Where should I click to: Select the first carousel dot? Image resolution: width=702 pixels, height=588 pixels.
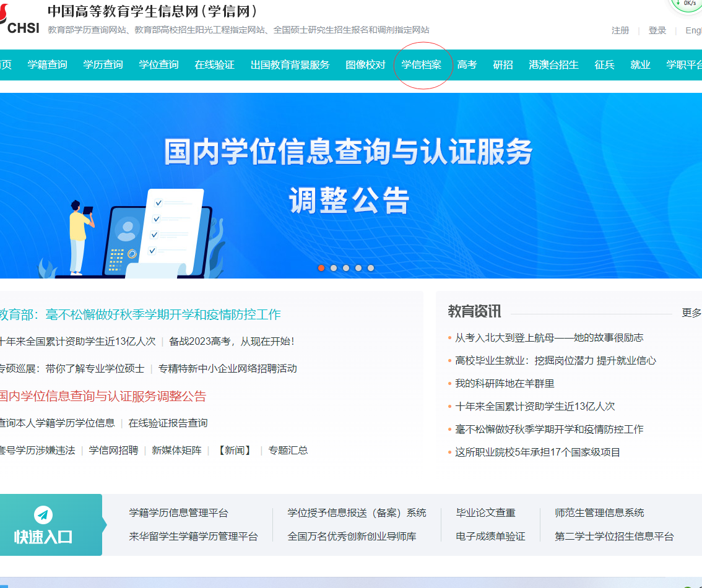point(321,268)
